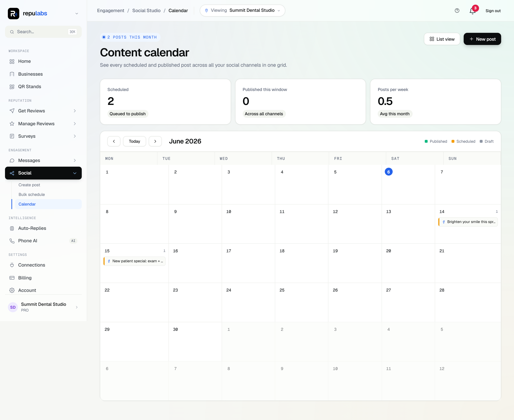Click the QR Stands icon

coord(12,87)
